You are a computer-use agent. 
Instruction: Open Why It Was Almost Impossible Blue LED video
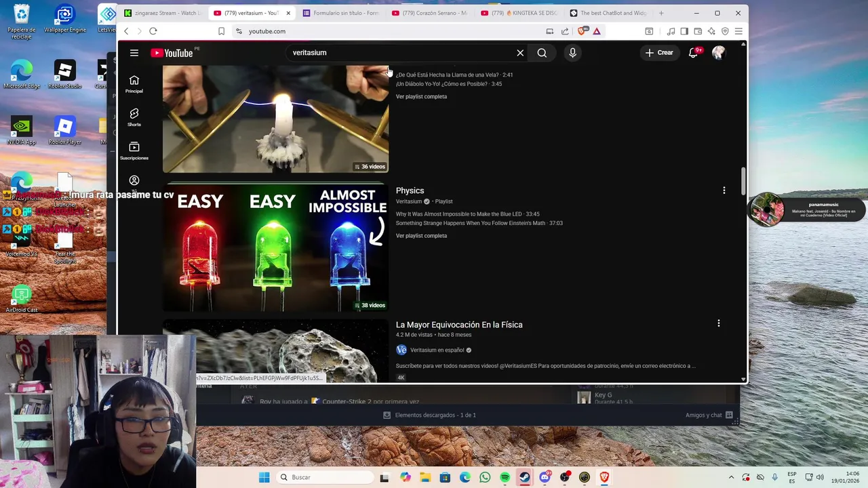pos(467,214)
